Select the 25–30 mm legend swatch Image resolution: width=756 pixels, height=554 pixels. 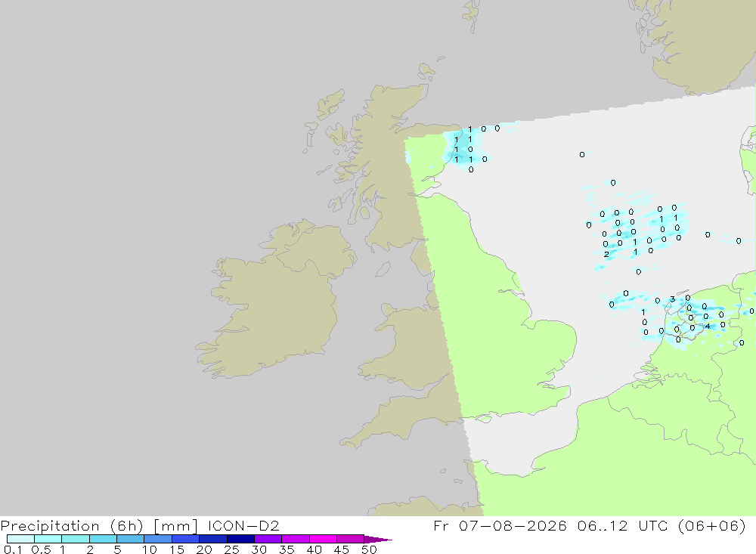[x=240, y=539]
